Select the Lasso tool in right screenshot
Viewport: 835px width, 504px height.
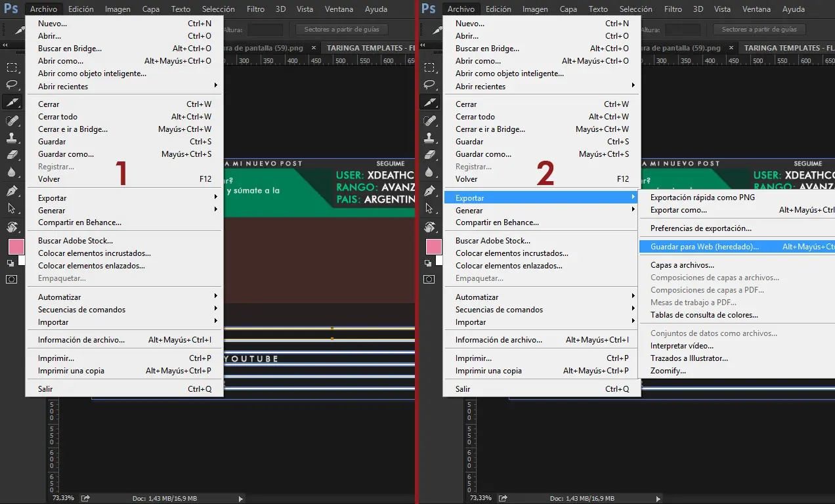tap(429, 85)
